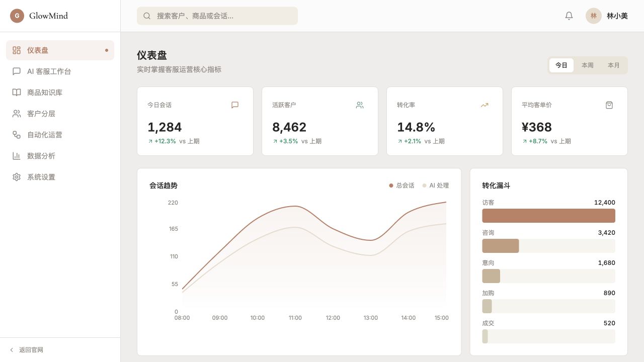Click the 商品知识库 book icon

17,93
